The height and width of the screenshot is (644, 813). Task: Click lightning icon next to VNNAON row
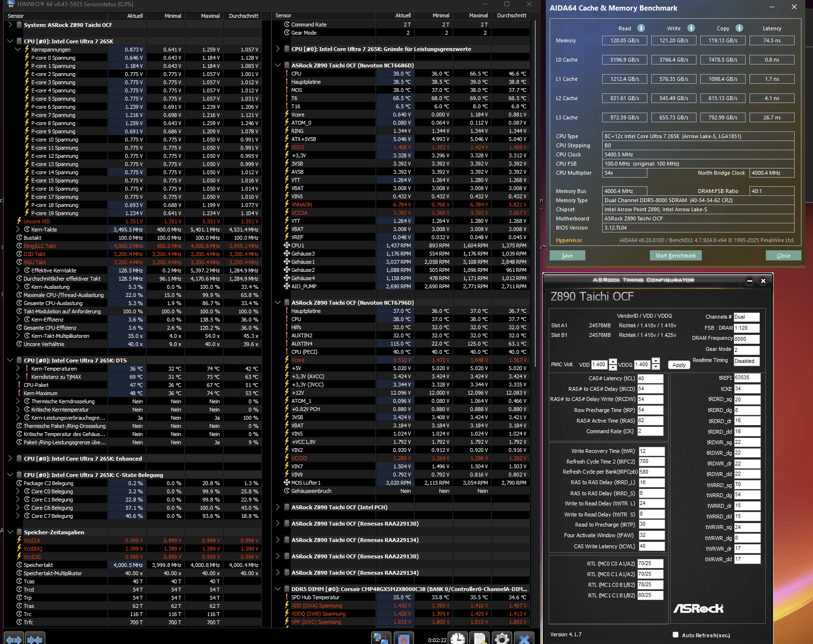point(287,205)
